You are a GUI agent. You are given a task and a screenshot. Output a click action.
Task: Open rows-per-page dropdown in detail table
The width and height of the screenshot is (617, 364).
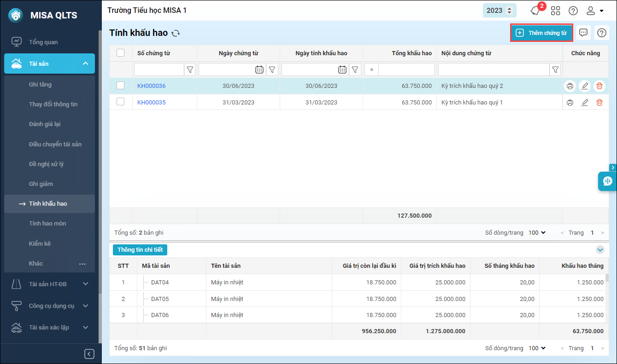click(x=537, y=348)
